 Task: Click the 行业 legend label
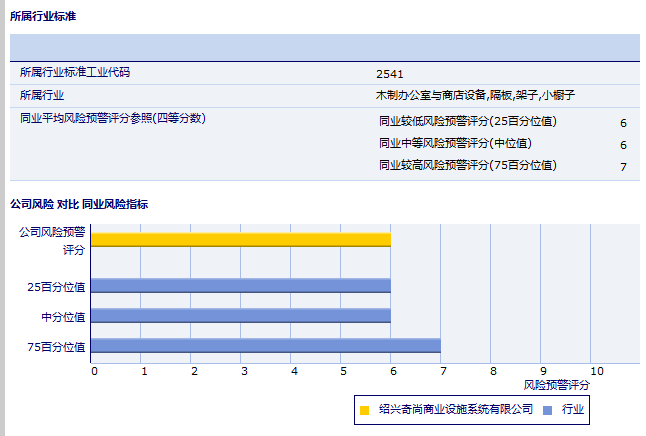pos(573,410)
